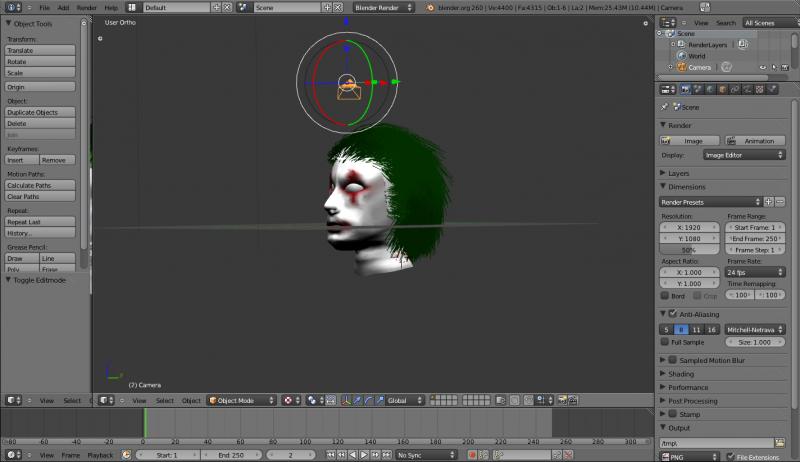This screenshot has height=462, width=800.
Task: Add a render preset with plus
Action: point(768,202)
